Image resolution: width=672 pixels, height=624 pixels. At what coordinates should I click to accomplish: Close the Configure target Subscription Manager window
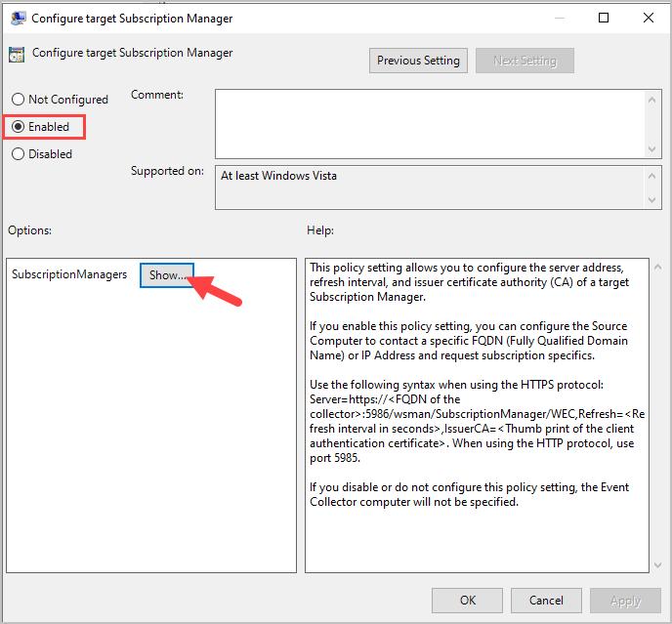(x=649, y=18)
